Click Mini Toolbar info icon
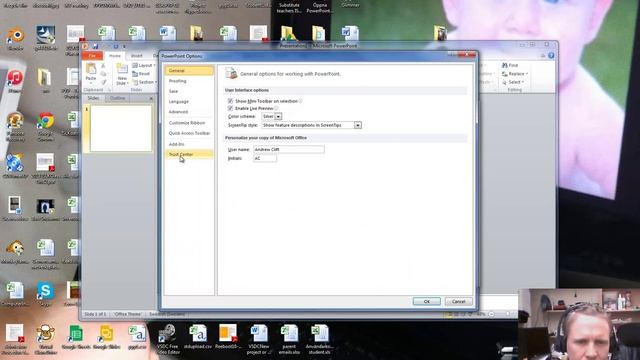The width and height of the screenshot is (640, 360). (x=301, y=101)
